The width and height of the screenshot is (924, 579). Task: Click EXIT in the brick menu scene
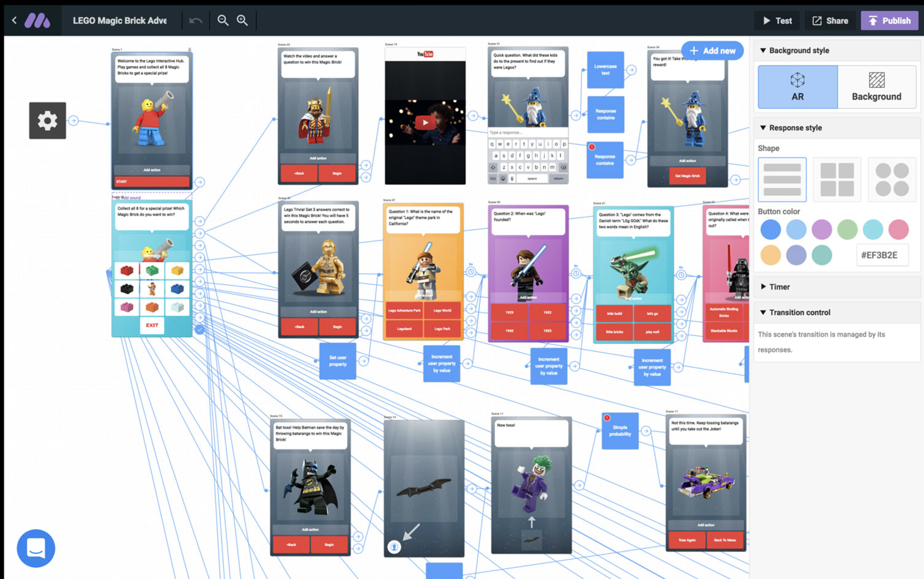point(152,325)
